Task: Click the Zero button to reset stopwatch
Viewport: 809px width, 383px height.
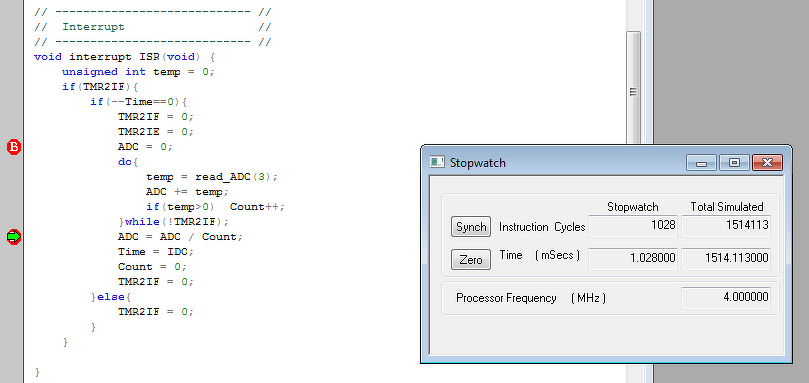Action: click(x=471, y=260)
